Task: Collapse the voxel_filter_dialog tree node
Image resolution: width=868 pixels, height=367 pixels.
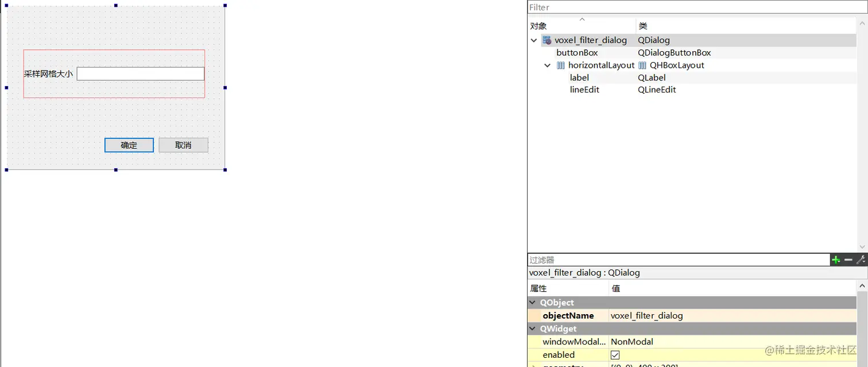Action: (x=534, y=40)
